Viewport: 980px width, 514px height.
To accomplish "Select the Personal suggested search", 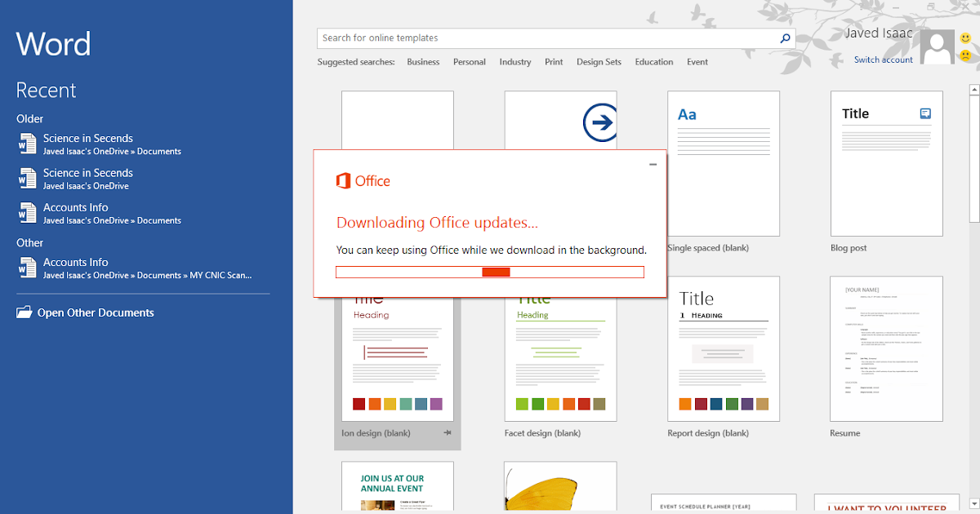I will [x=470, y=62].
